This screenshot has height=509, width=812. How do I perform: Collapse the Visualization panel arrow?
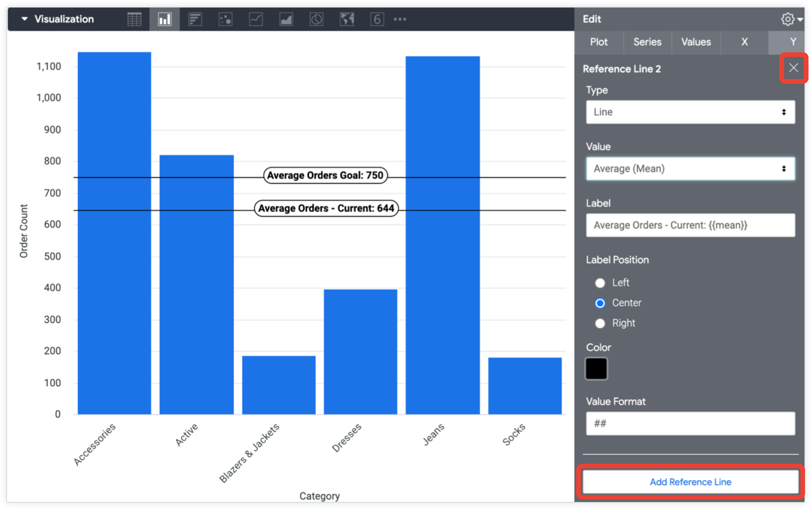[24, 19]
